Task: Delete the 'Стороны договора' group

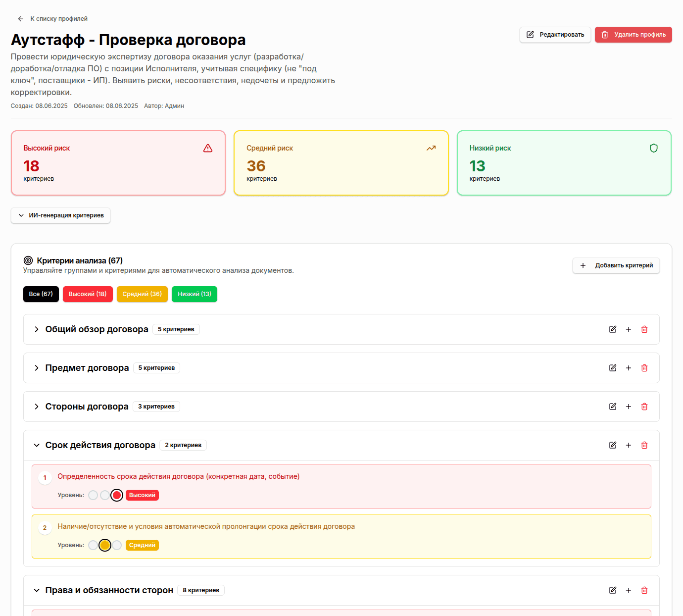Action: pyautogui.click(x=644, y=407)
